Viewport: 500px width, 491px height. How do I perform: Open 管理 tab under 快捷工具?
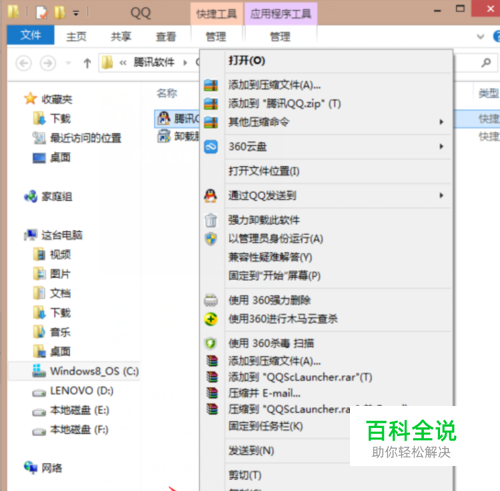[216, 36]
